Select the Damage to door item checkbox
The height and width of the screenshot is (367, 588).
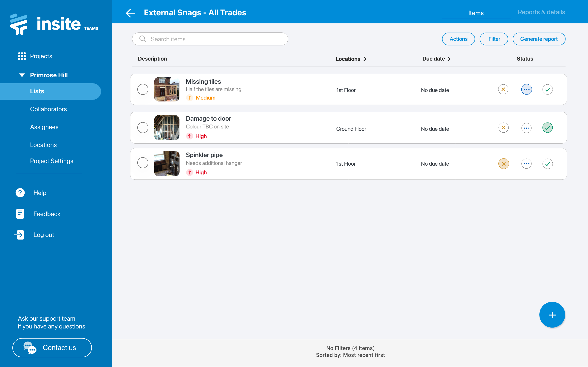[143, 128]
